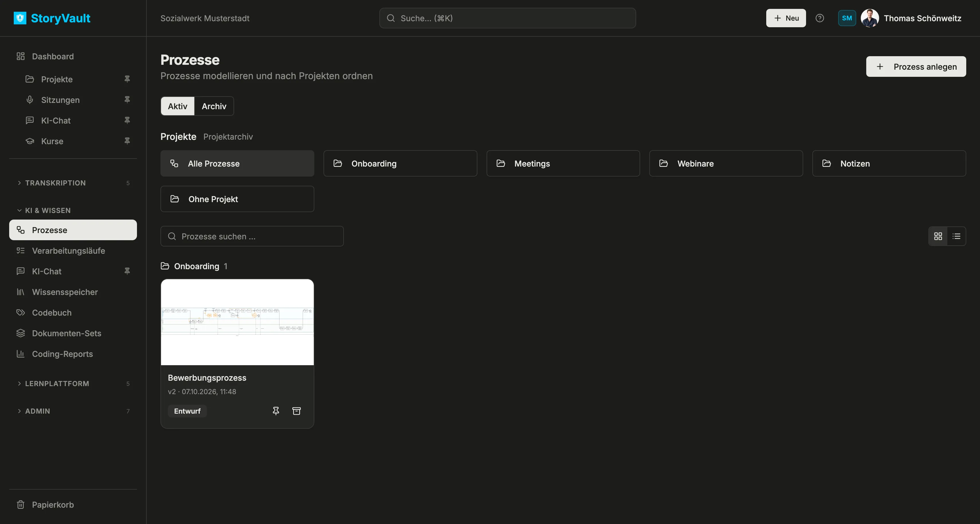
Task: Filter by Onboarding project
Action: 400,163
